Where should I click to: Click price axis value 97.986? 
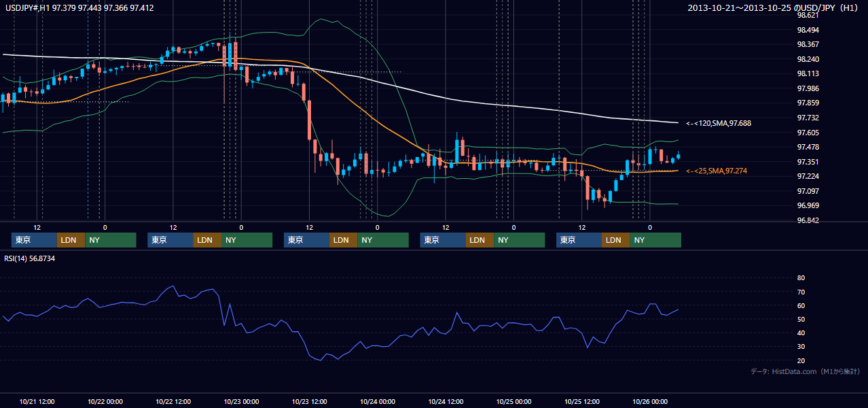pyautogui.click(x=808, y=88)
